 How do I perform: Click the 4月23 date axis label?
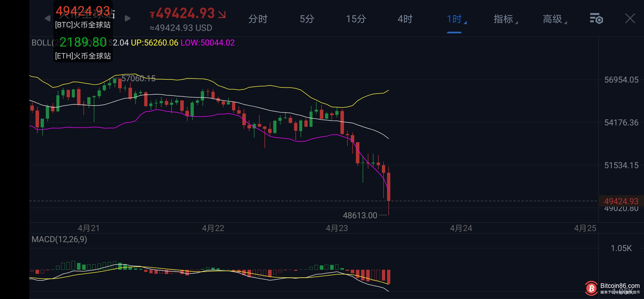coord(337,228)
